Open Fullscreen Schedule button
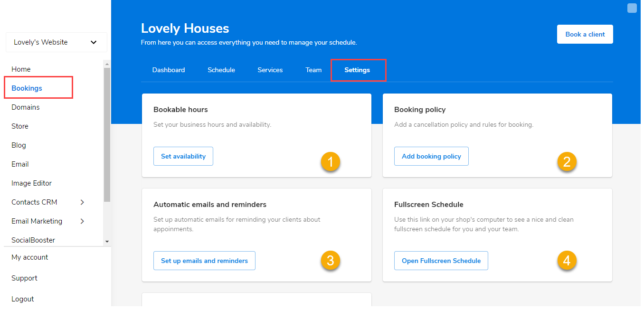Viewport: 644px width, 310px height. (441, 261)
